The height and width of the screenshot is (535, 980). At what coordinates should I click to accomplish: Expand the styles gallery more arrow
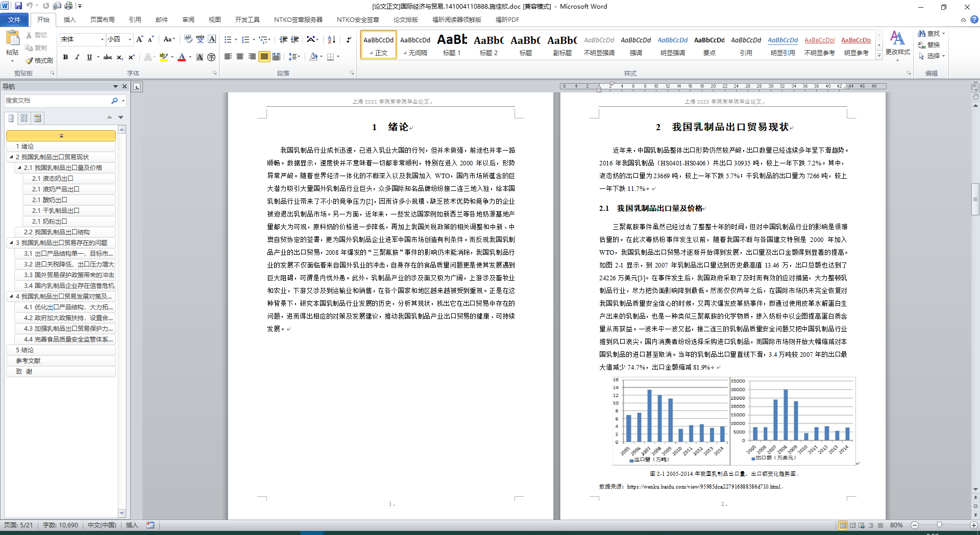click(879, 56)
